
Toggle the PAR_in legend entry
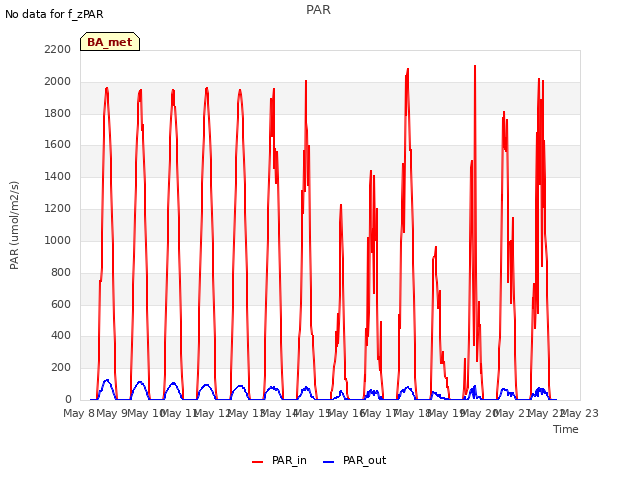pos(280,460)
